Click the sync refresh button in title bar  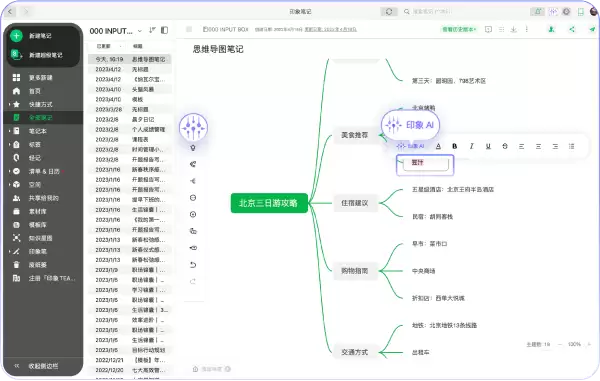[389, 11]
